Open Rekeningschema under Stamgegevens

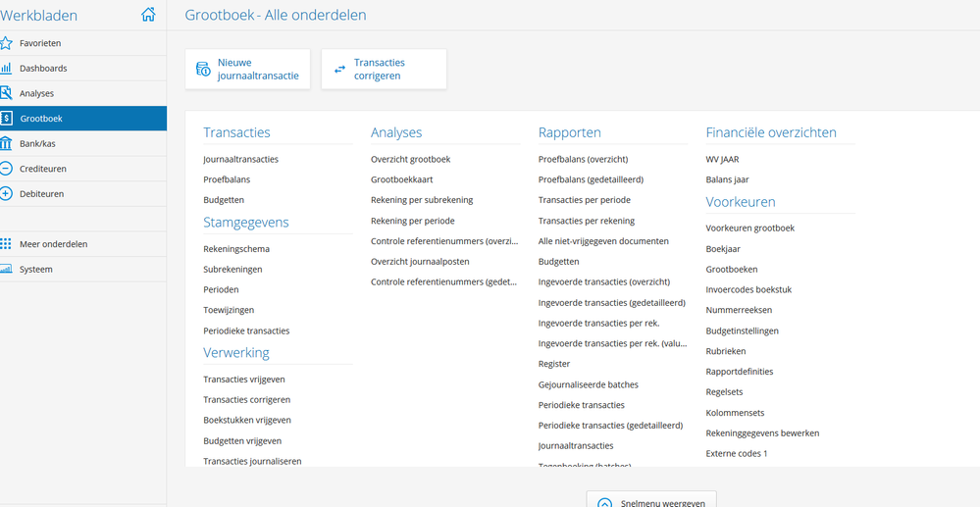pyautogui.click(x=236, y=249)
